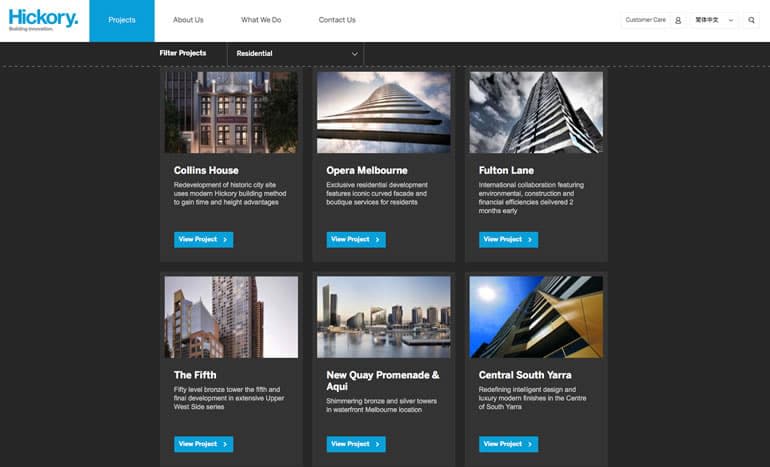This screenshot has height=467, width=770.
Task: Select the Central South Yarra thumbnail
Action: point(536,317)
